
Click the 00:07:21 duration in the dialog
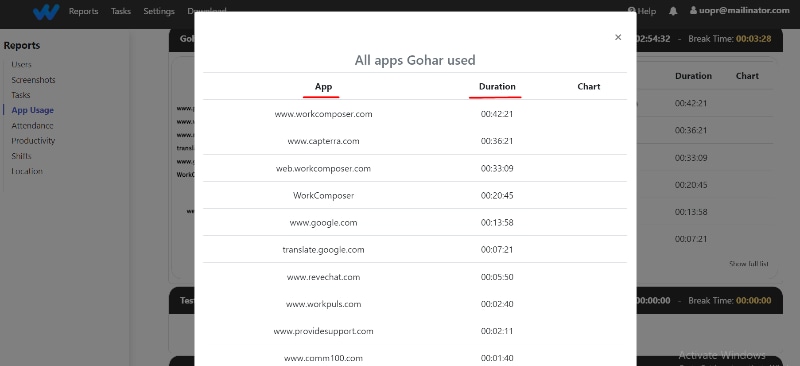click(x=496, y=249)
